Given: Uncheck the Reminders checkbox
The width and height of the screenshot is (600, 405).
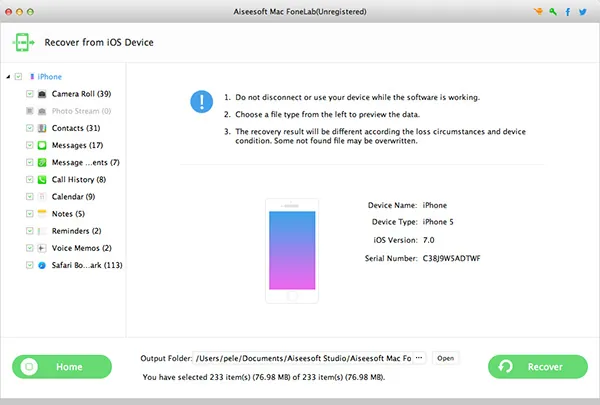Looking at the screenshot, I should [x=29, y=231].
